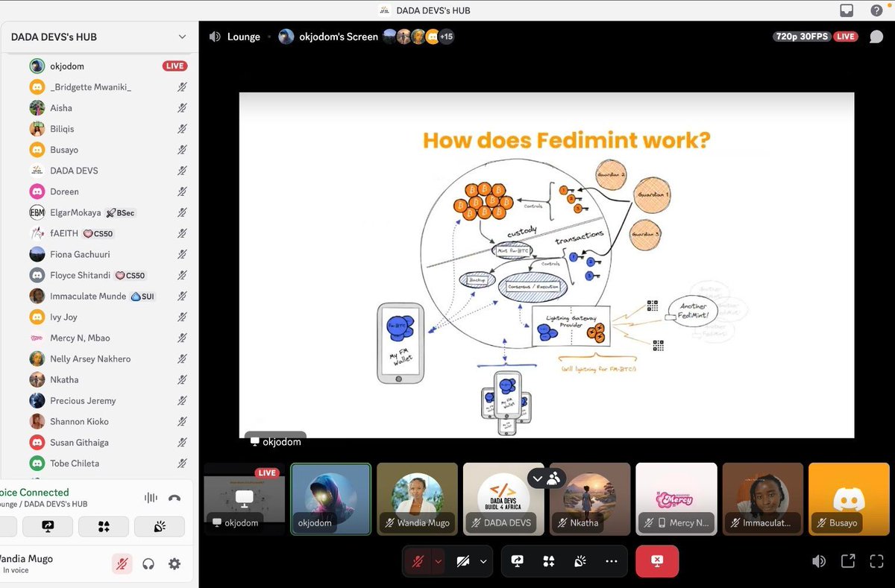This screenshot has height=588, width=895.
Task: Select Biliqis in member list
Action: point(108,129)
